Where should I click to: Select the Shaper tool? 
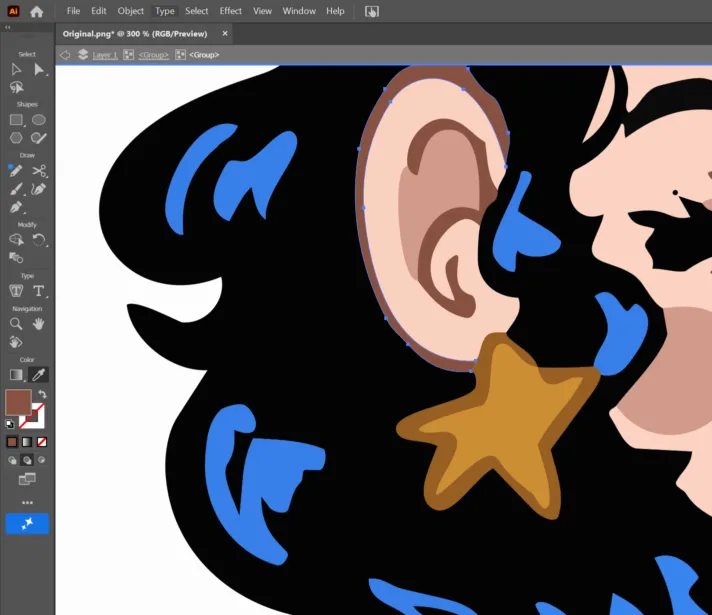click(39, 138)
